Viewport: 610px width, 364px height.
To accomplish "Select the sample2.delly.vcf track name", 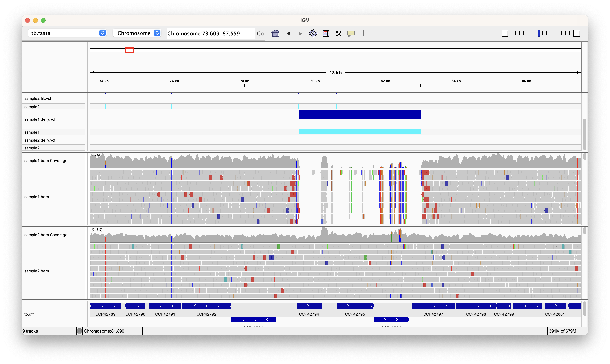I will (40, 140).
